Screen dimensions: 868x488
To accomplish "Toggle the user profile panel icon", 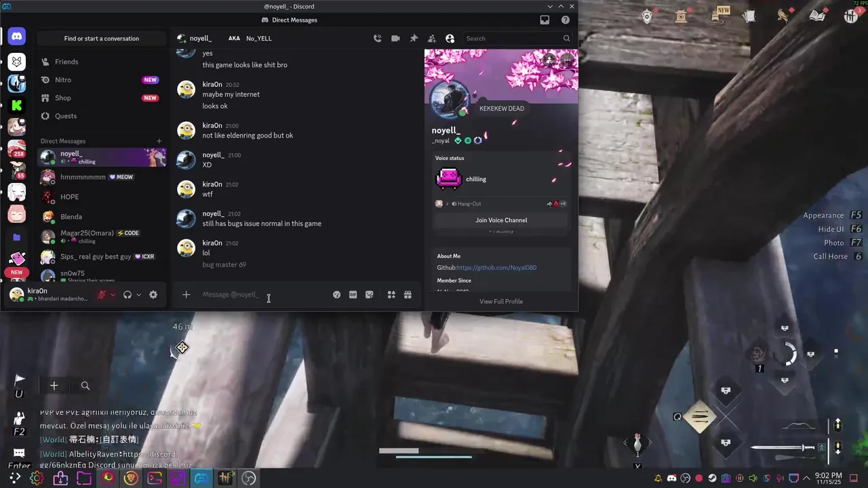I will pos(450,39).
